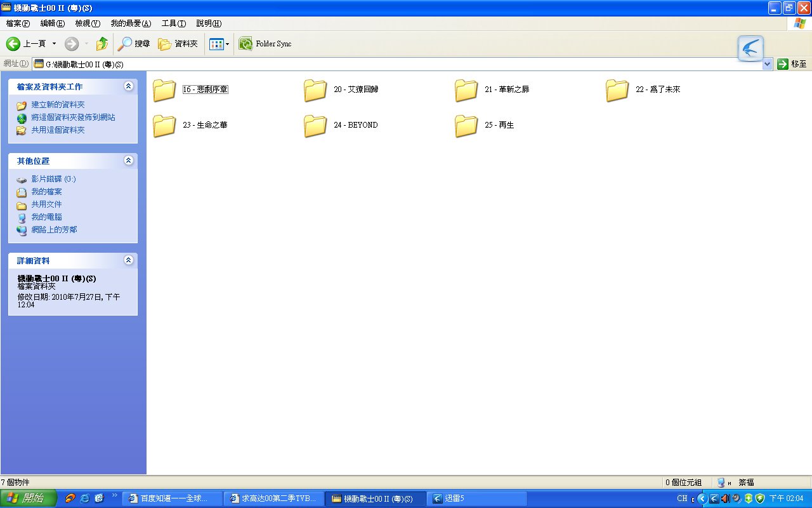Open 網路上的芳鄰 link
812x508 pixels.
click(54, 230)
